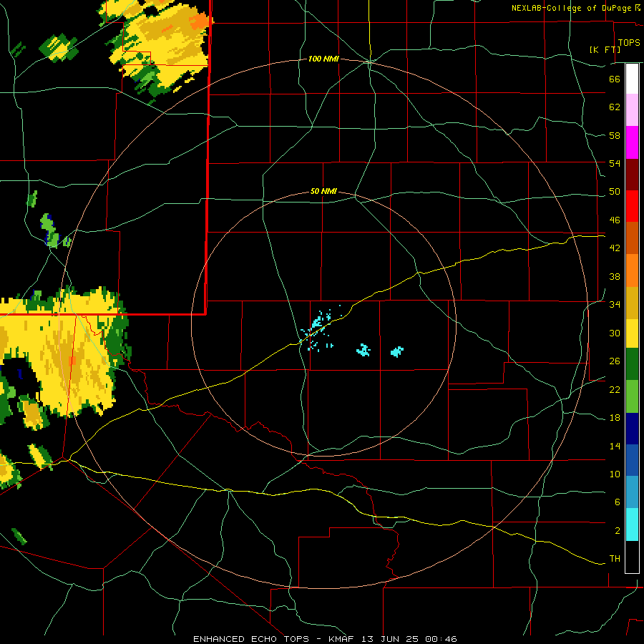Viewport: 644px width, 644px height.
Task: Click the rightmost cyan echo blob
Action: coord(396,351)
